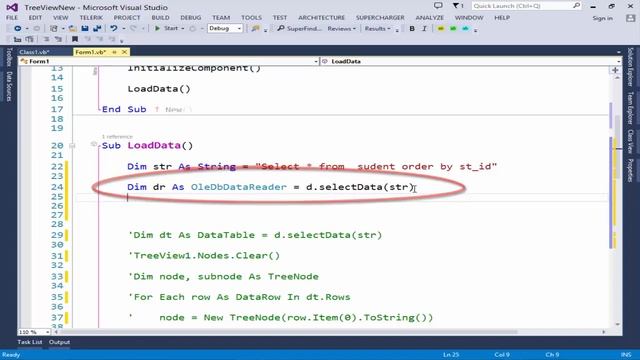Open the Team Explorer side tab
The image size is (640, 360).
(630, 108)
